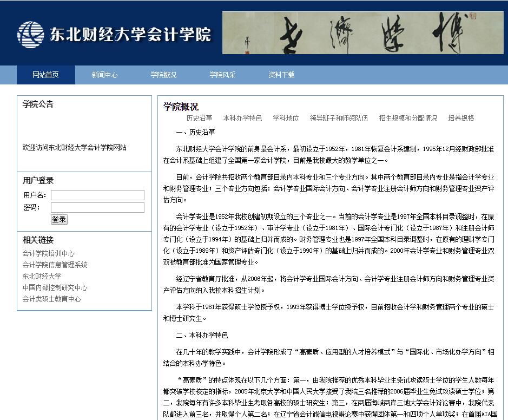Click the 会计类硕士教育中心 link
This screenshot has width=508, height=420.
[51, 299]
